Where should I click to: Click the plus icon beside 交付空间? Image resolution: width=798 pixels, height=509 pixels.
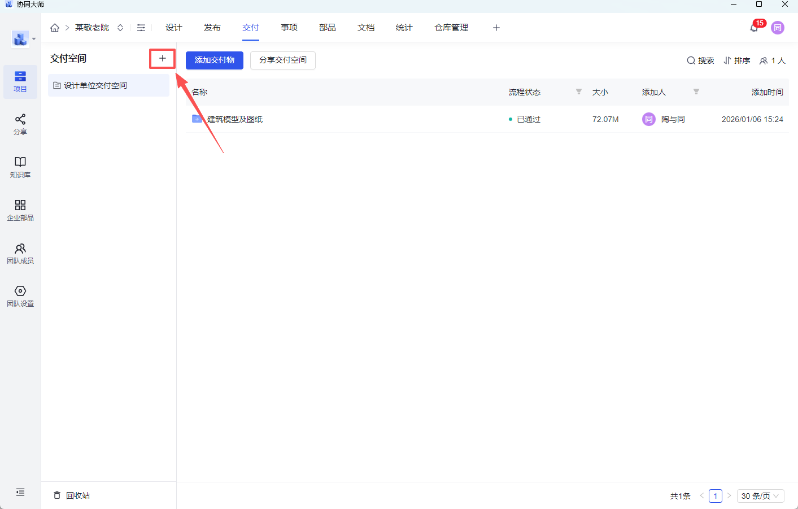pos(162,59)
